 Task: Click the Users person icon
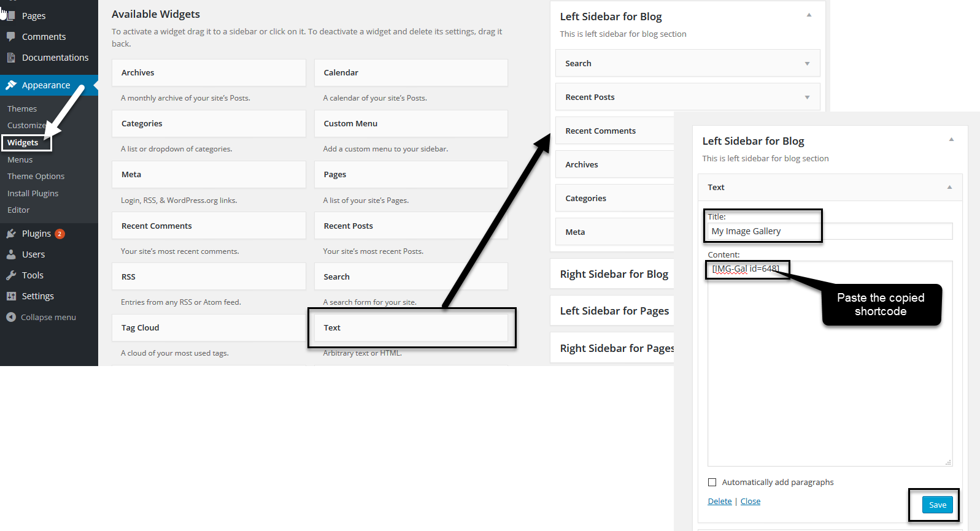click(11, 254)
